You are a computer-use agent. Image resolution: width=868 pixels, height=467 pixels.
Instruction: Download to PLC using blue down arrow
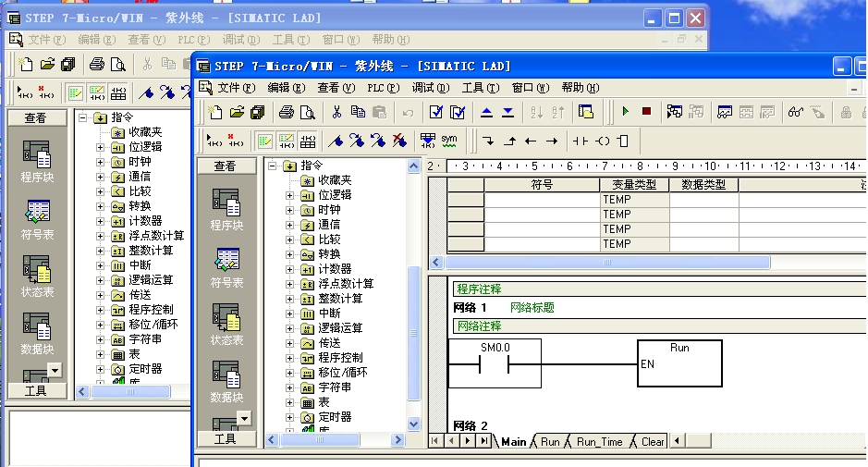(507, 113)
